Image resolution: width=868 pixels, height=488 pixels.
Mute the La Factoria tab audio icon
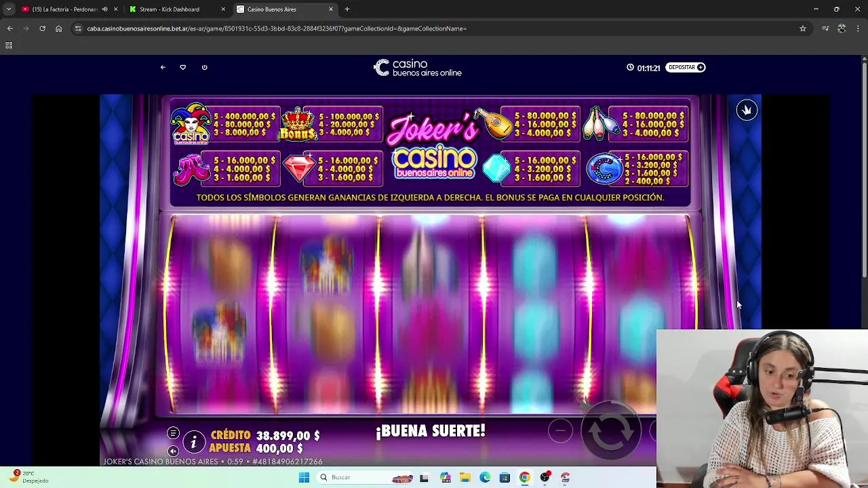[104, 9]
